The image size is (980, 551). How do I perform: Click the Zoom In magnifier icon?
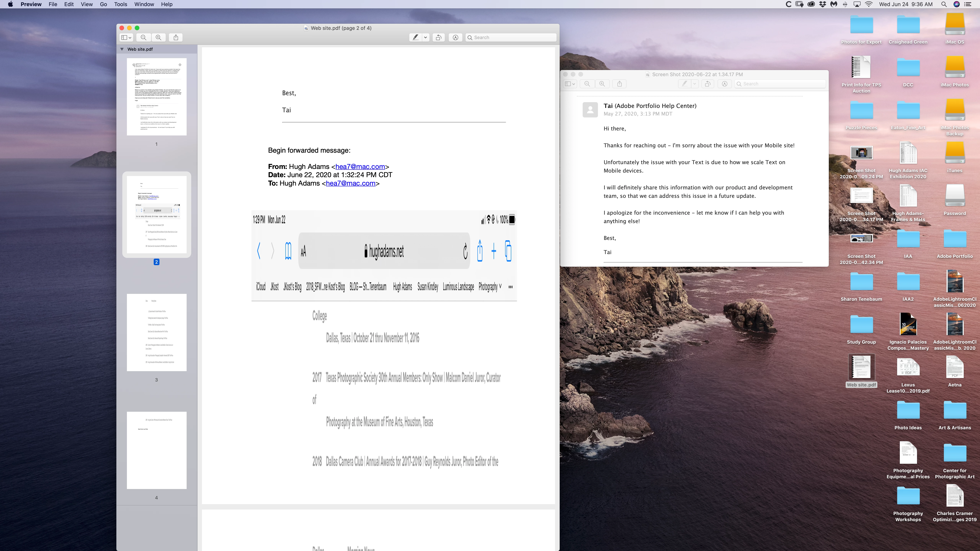click(x=159, y=37)
